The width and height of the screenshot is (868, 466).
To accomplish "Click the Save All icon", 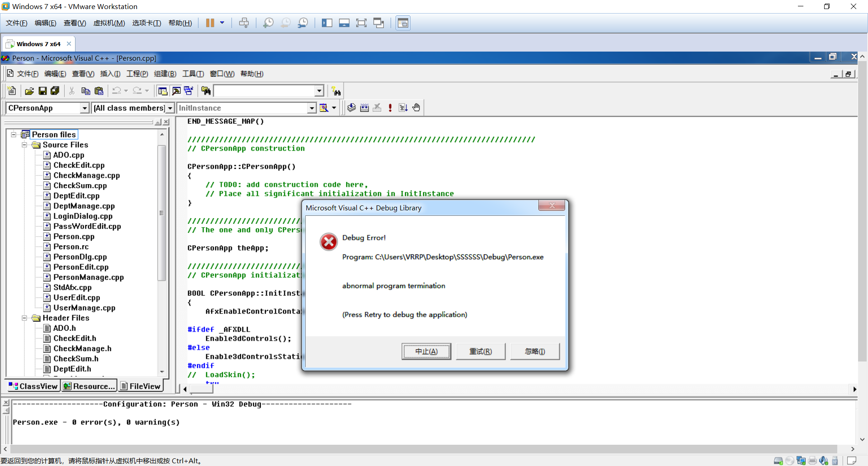I will point(55,91).
